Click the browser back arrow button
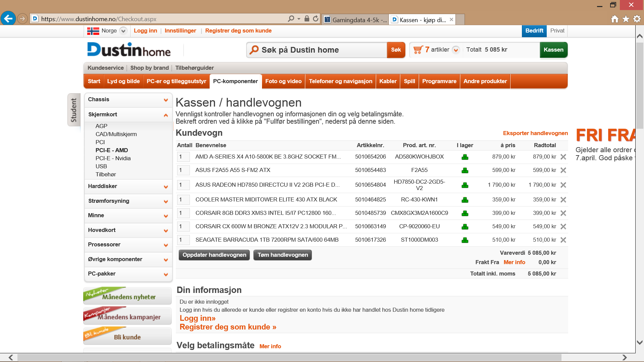Image resolution: width=644 pixels, height=362 pixels. coord(8,18)
